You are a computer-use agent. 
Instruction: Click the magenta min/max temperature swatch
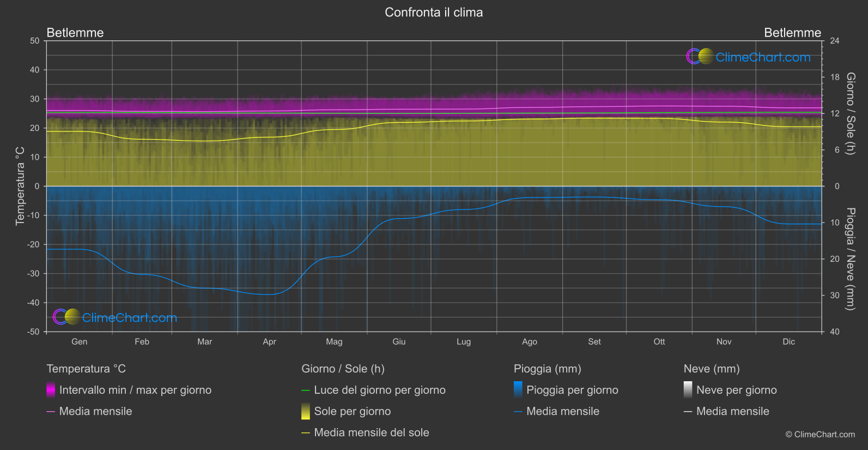[x=51, y=390]
